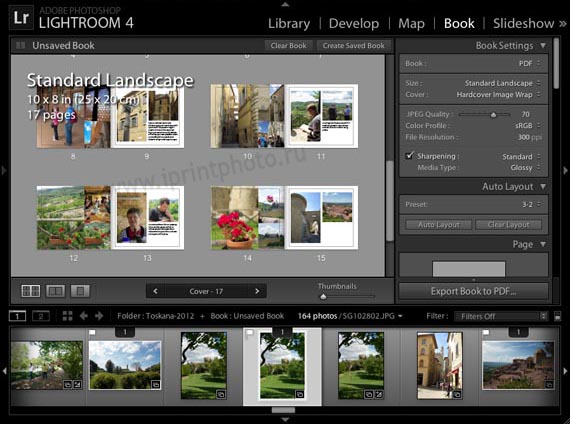The image size is (570, 424).
Task: Switch to spread view
Action: 55,291
